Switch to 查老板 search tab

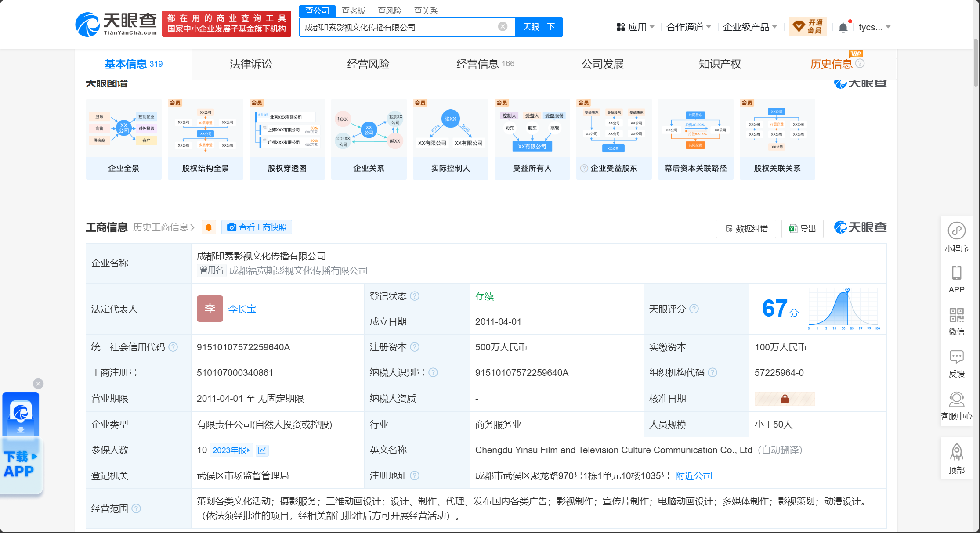(353, 11)
